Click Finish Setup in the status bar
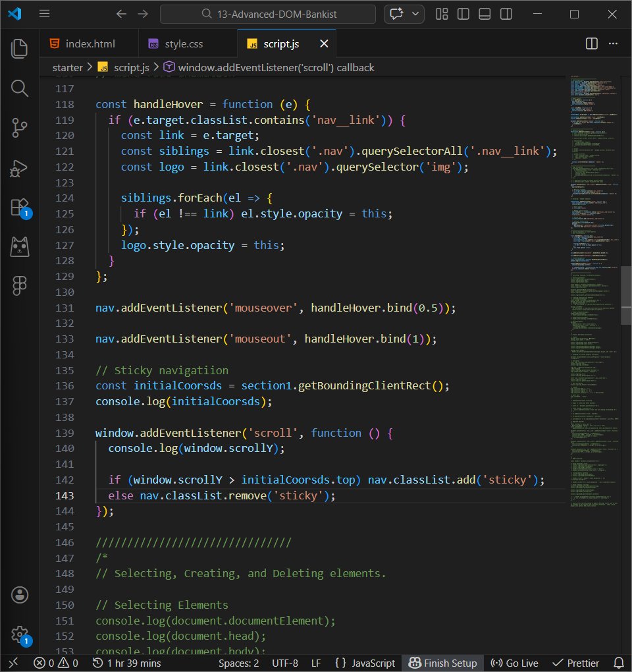Image resolution: width=632 pixels, height=672 pixels. pos(442,663)
